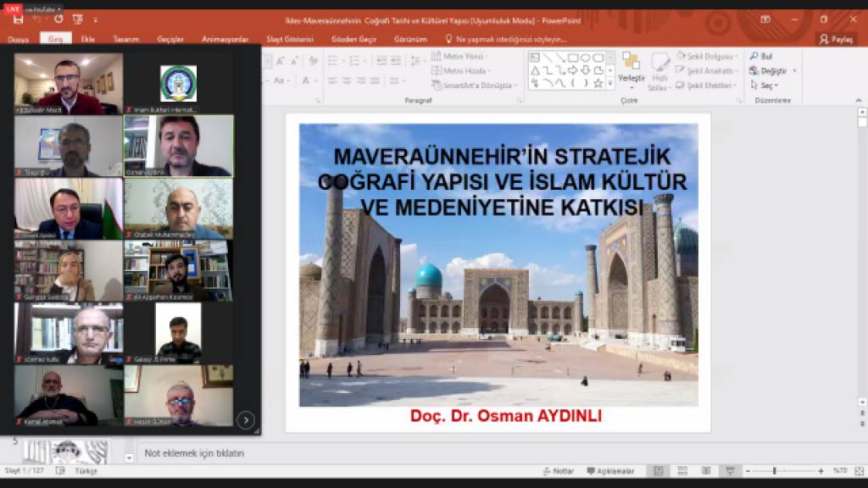868x488 pixels.
Task: Switch to the Animasyonlar tab
Action: click(225, 39)
